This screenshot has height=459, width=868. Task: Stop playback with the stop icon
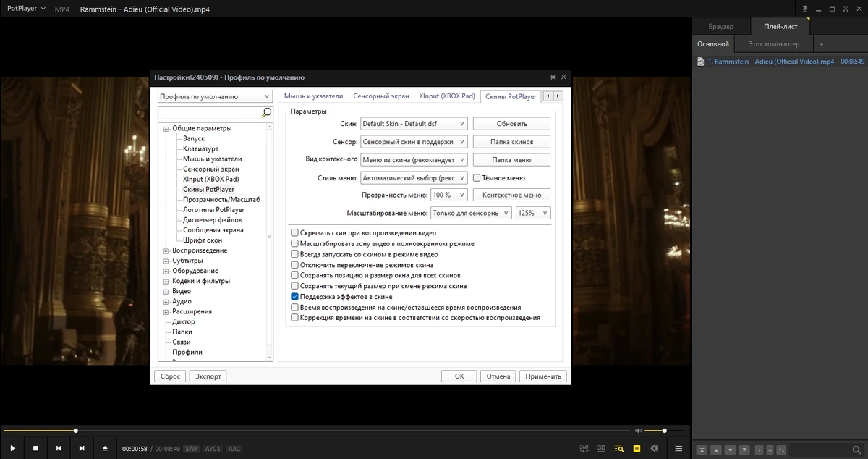click(x=35, y=449)
